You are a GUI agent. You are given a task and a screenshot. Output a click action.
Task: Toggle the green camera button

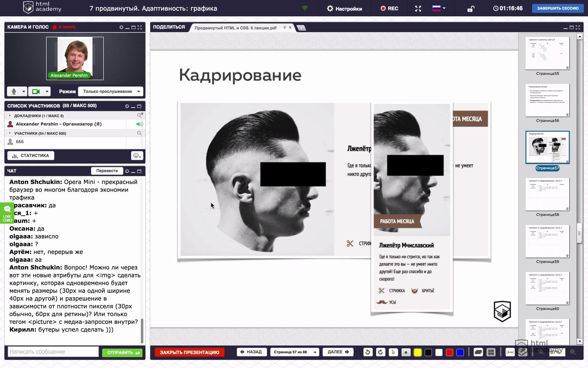coord(36,91)
